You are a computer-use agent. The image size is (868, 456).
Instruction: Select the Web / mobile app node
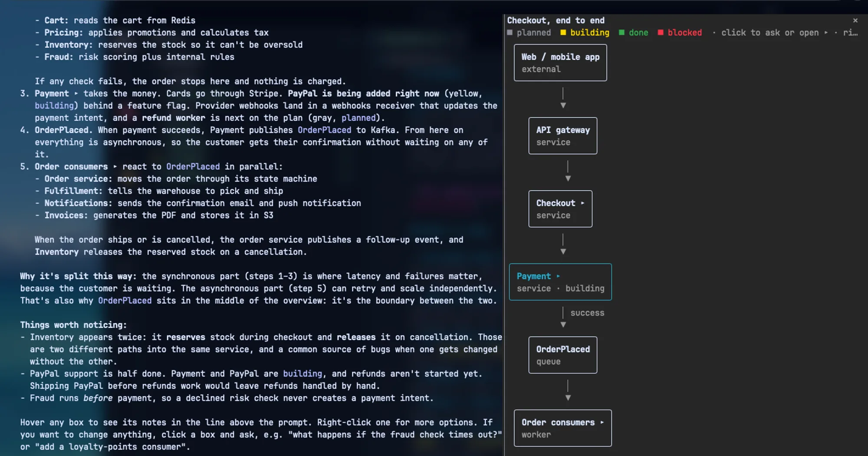[x=560, y=63]
